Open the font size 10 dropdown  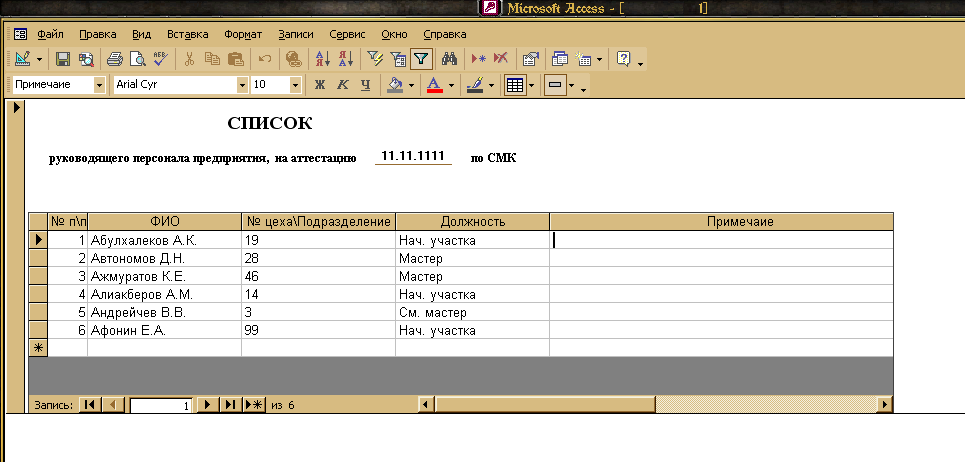click(296, 85)
